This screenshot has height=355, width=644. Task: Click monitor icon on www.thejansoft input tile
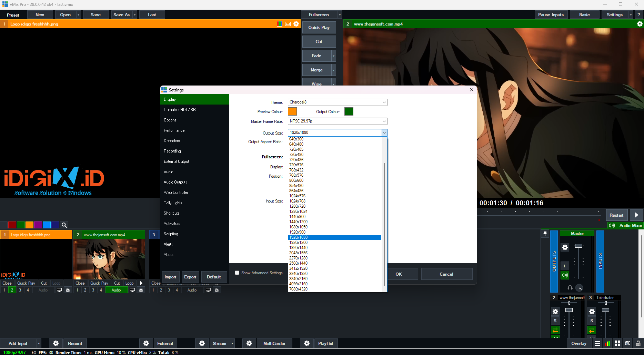(x=132, y=290)
